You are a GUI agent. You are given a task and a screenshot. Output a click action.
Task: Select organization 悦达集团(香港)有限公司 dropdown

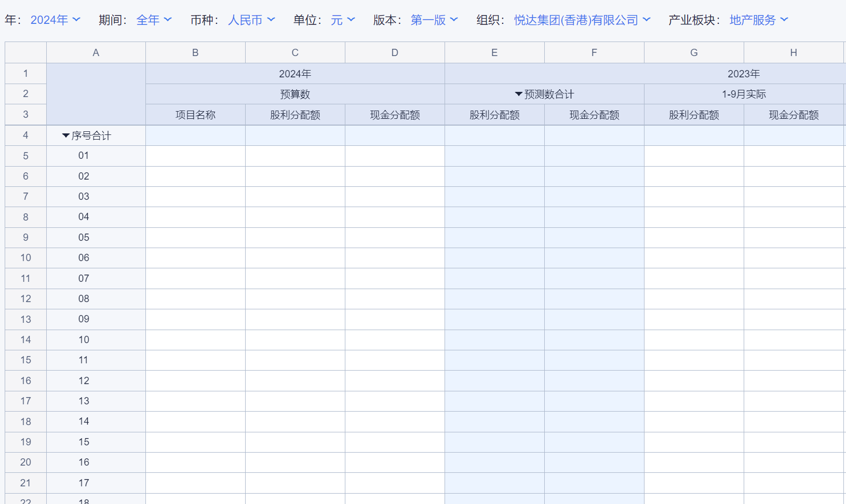[x=582, y=20]
